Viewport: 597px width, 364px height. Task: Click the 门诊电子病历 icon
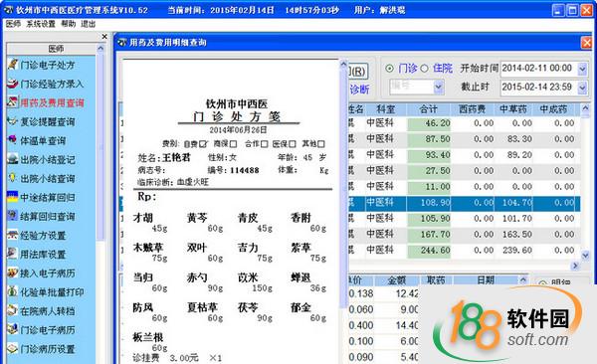[13, 329]
